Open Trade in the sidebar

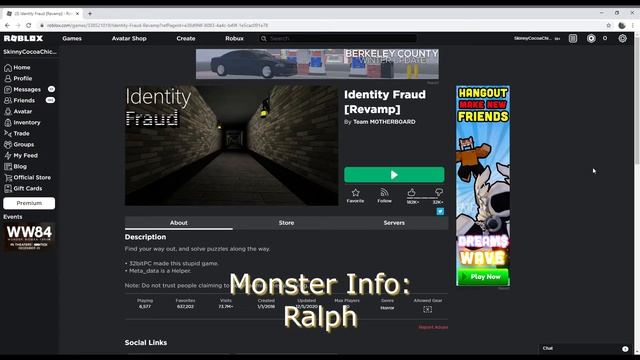pos(17,133)
